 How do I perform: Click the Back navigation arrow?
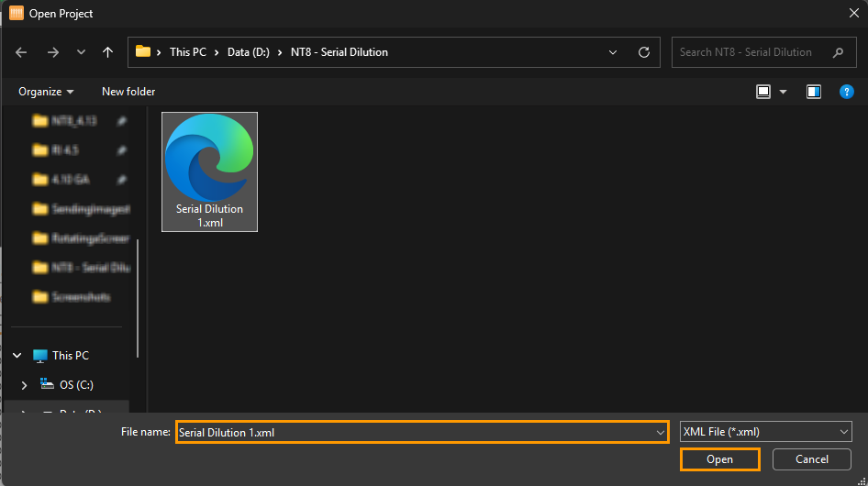[22, 52]
